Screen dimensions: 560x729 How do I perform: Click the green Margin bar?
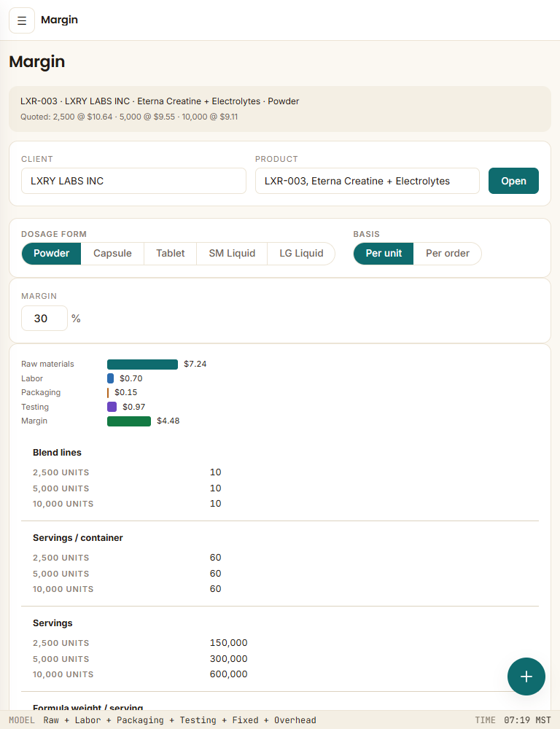pyautogui.click(x=129, y=421)
